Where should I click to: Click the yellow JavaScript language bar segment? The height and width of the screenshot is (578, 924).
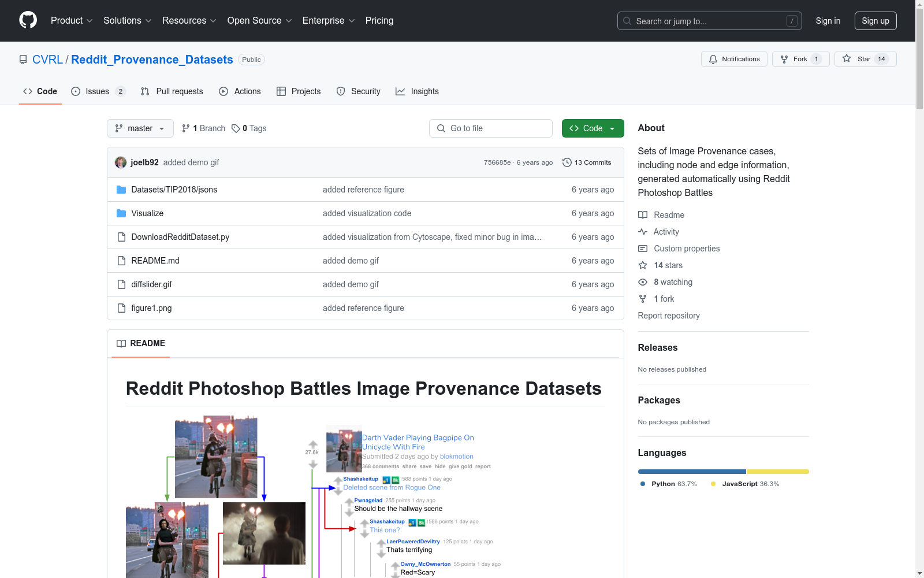(778, 472)
